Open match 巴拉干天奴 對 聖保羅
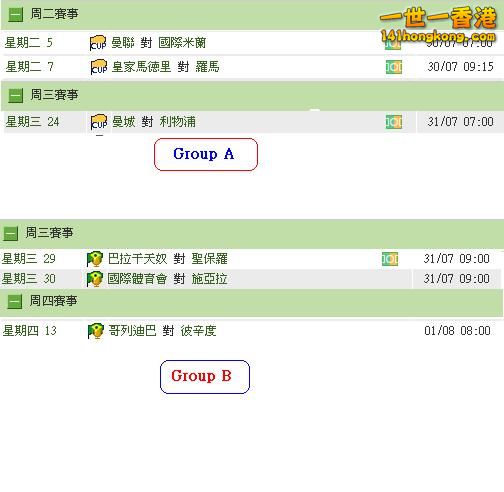 pyautogui.click(x=168, y=259)
